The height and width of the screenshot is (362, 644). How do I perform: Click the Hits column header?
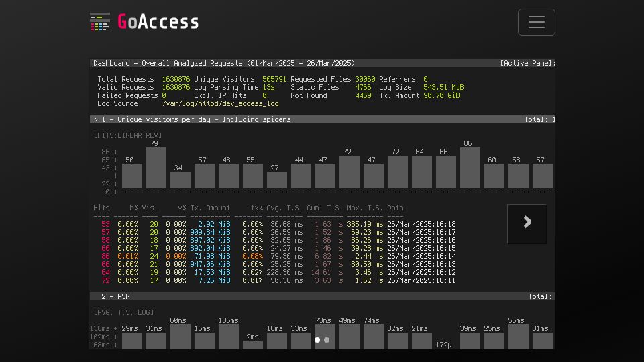point(101,208)
